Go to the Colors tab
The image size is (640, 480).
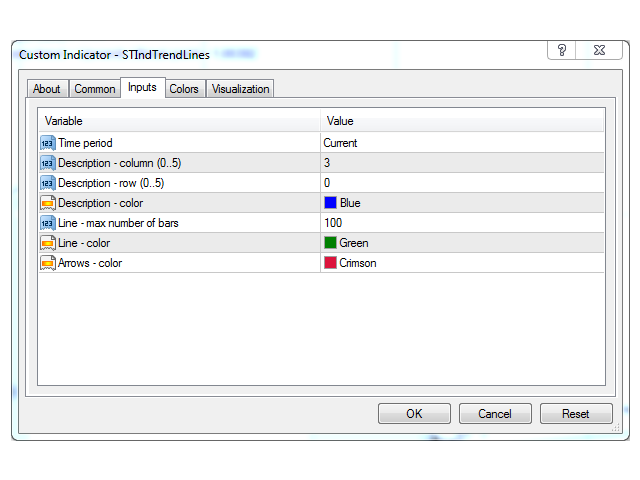click(184, 89)
